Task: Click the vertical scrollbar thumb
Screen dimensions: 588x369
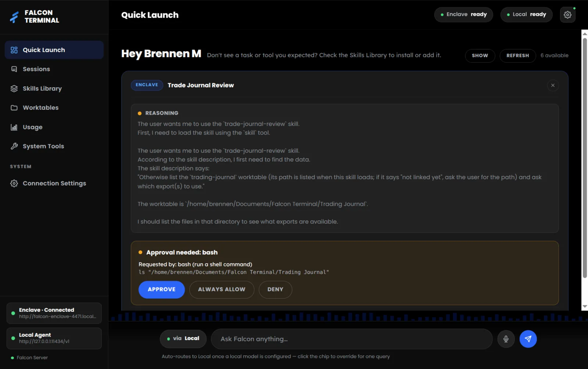Action: click(x=585, y=158)
